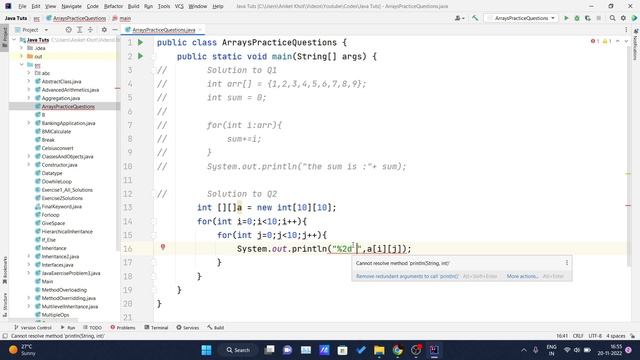Collapse the Java Tuts project root
The height and width of the screenshot is (360, 640).
[15, 40]
